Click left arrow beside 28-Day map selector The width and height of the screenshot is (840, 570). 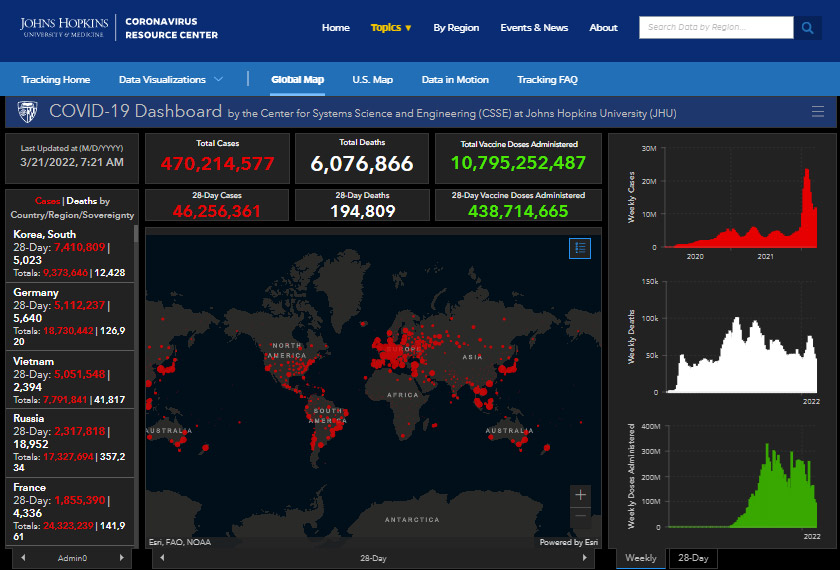(x=163, y=558)
